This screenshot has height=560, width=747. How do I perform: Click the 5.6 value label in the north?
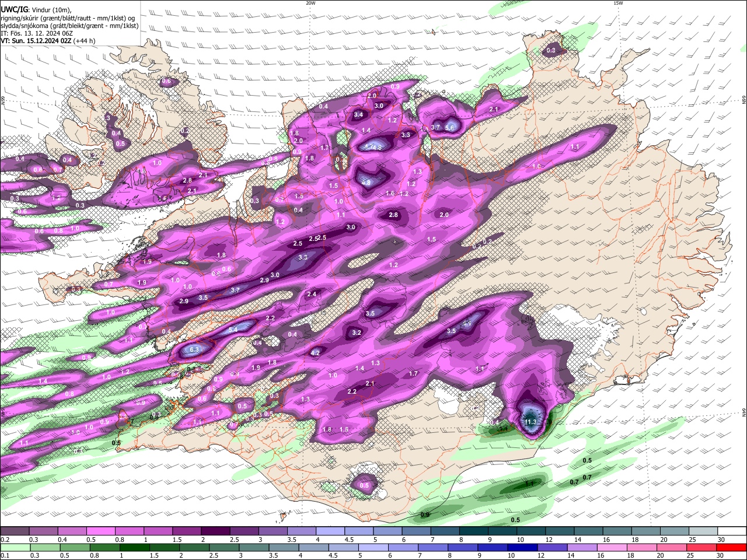pos(449,128)
